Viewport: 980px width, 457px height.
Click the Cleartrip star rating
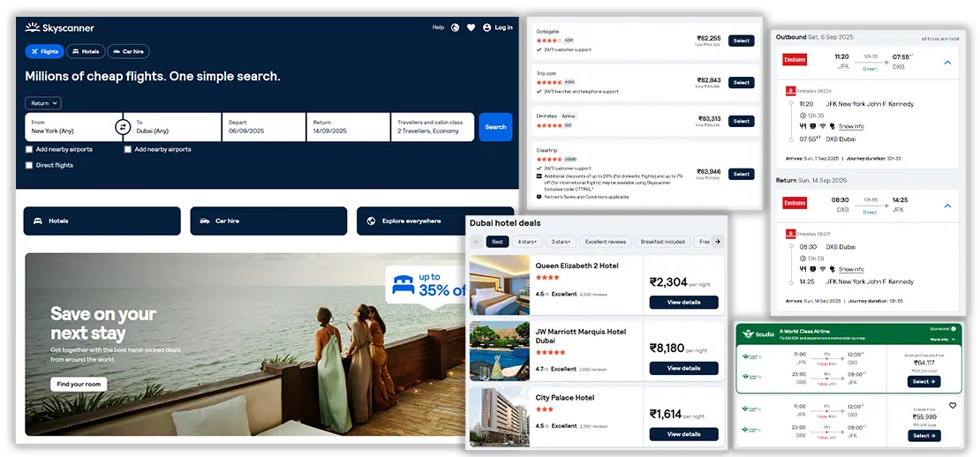549,159
